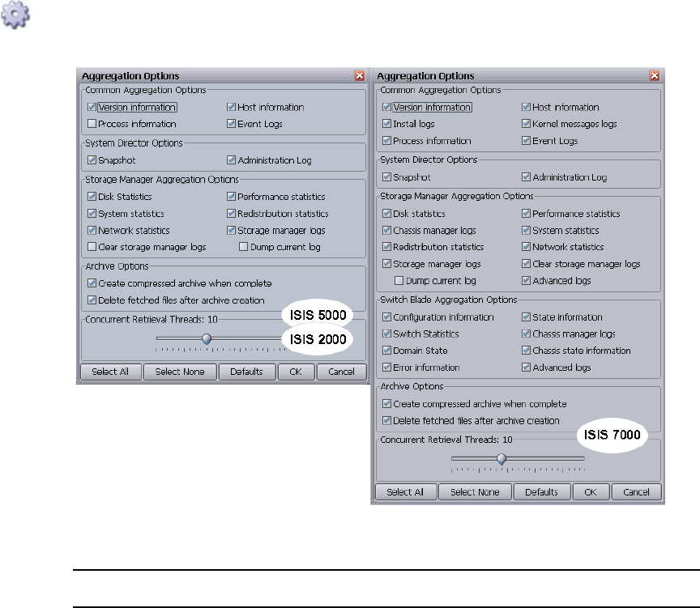Uncheck Administration Log in left dialog
This screenshot has width=700, height=608.
pyautogui.click(x=231, y=159)
